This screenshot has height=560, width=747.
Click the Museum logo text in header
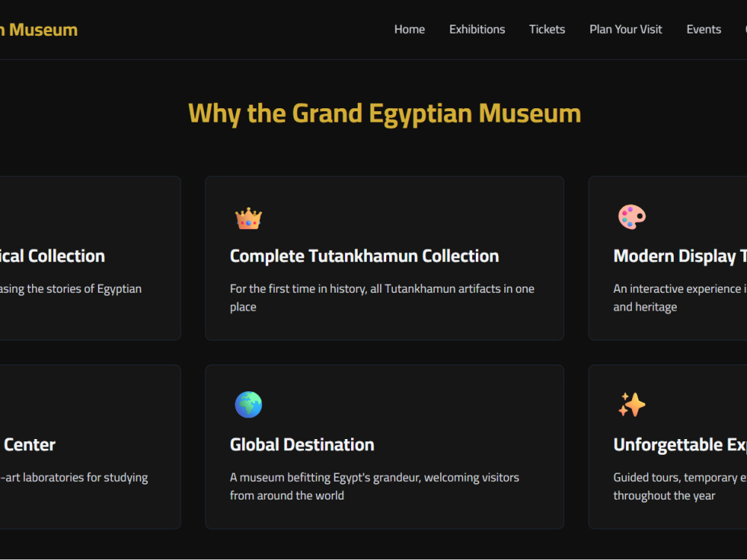point(39,30)
